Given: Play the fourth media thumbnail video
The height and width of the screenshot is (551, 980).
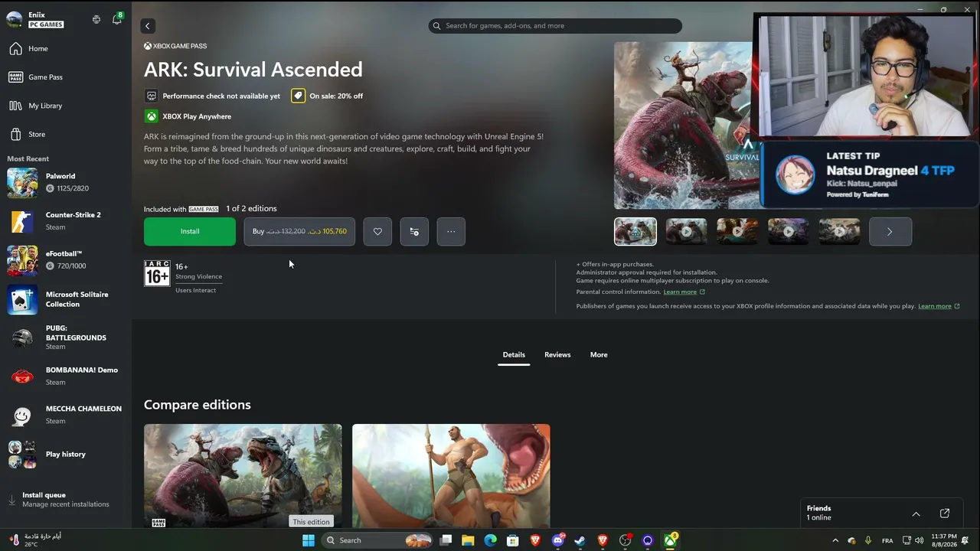Looking at the screenshot, I should click(789, 231).
